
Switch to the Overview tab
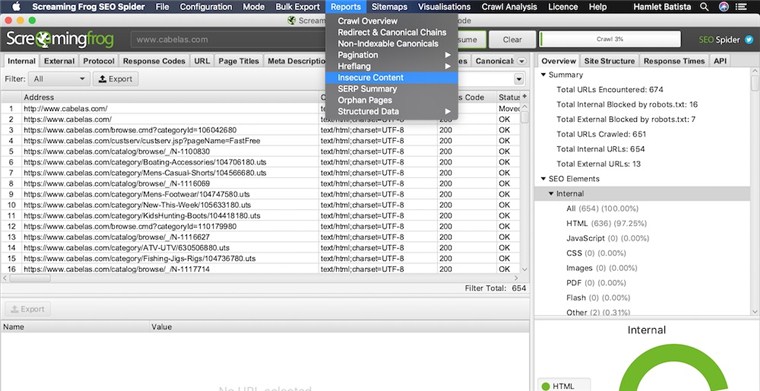coord(558,61)
